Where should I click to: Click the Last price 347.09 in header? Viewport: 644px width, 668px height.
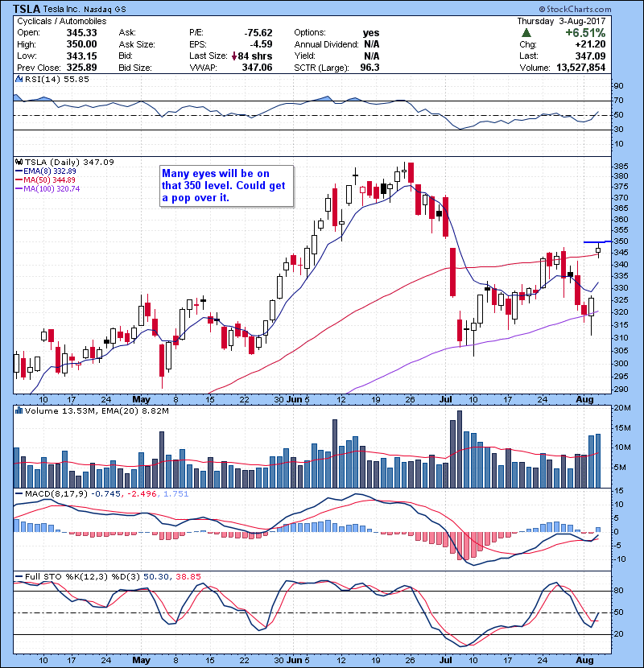point(590,56)
